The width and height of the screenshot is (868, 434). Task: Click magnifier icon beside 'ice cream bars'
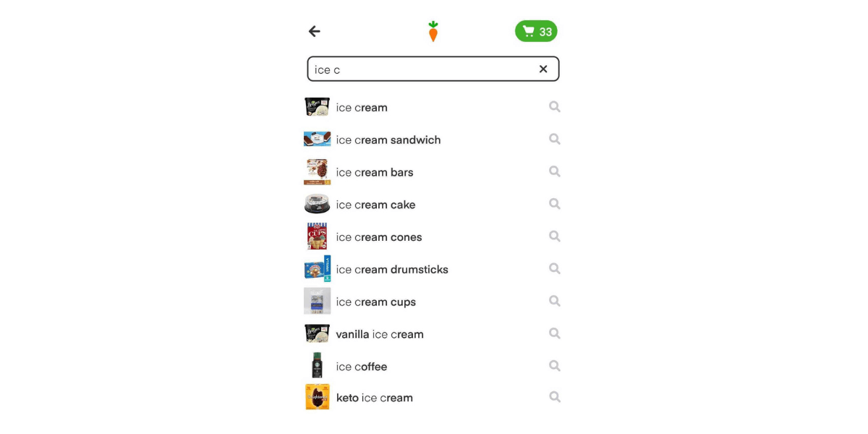(554, 171)
